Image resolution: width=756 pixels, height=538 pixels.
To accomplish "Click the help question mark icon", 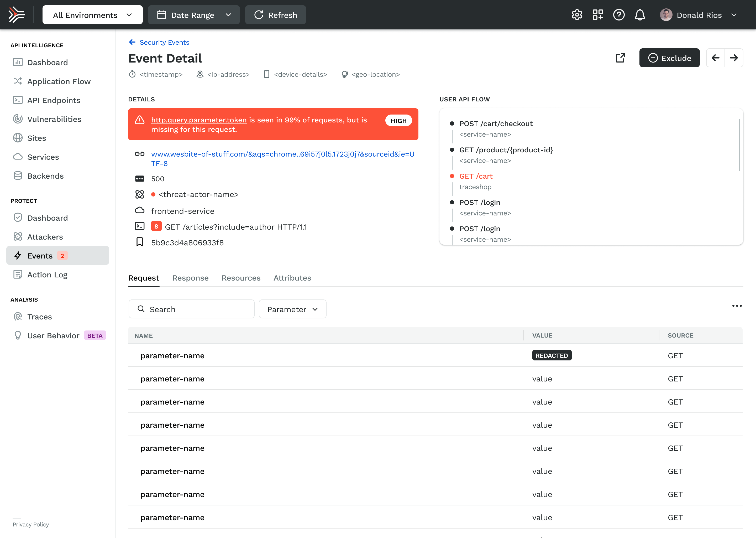I will pos(619,15).
